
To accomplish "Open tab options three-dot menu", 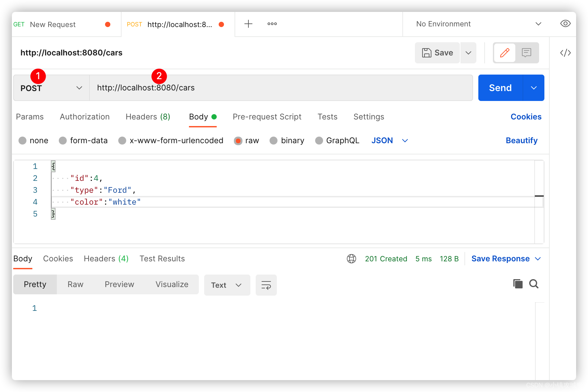I will (x=272, y=24).
